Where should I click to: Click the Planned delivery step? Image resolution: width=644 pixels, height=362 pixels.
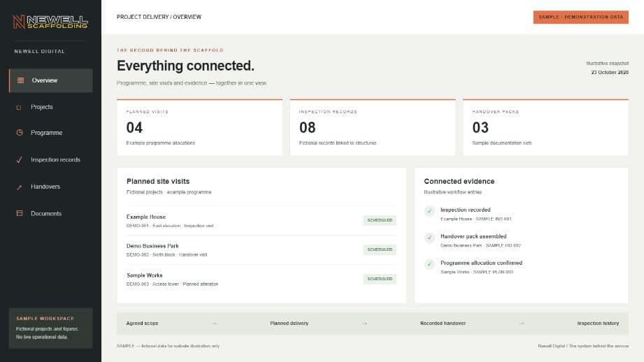289,324
